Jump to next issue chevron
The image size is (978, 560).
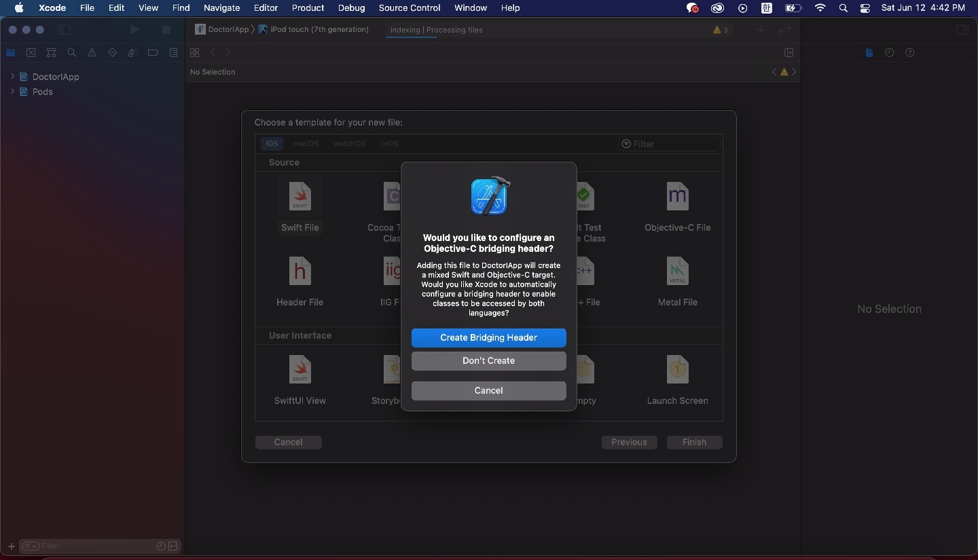click(x=794, y=72)
